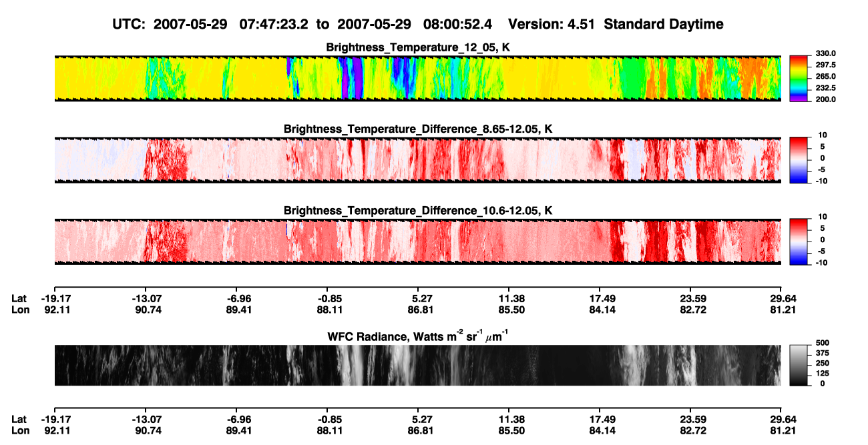
Task: Click the 125 tick on WFC colorbar
Action: tap(823, 374)
